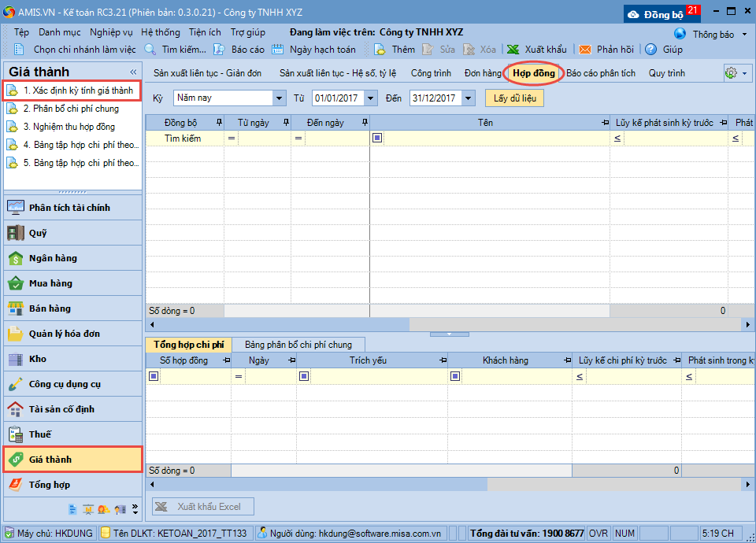The image size is (756, 543).
Task: Pin the Đến ngày column
Action: pyautogui.click(x=364, y=123)
